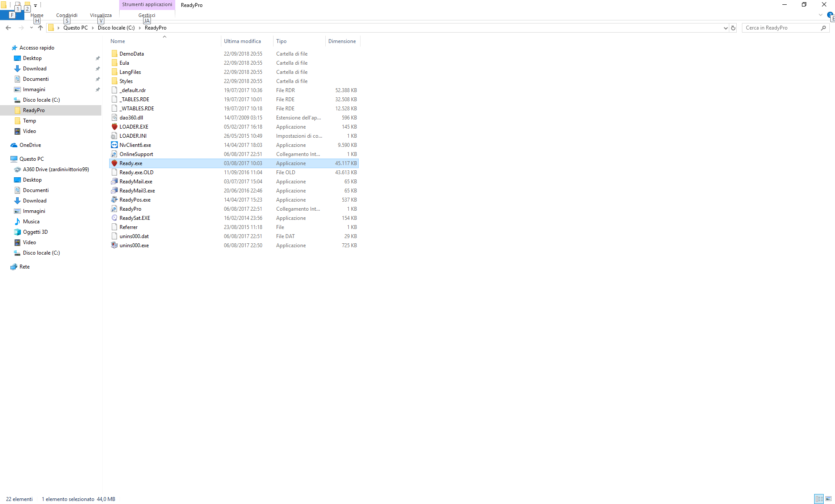Open Quick Access Toolbar customize dropdown
Viewport: 835px width, 504px height.
pyautogui.click(x=36, y=5)
